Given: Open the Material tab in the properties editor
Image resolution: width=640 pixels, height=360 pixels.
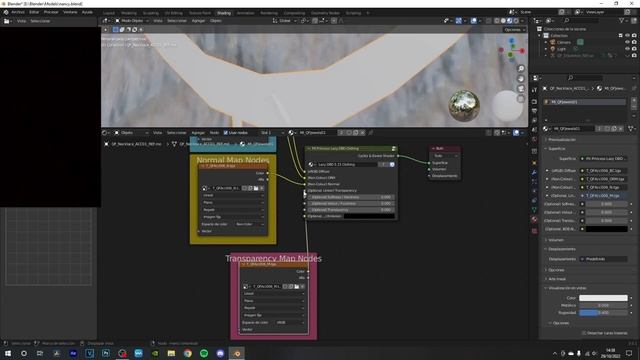Looking at the screenshot, I should 534,220.
